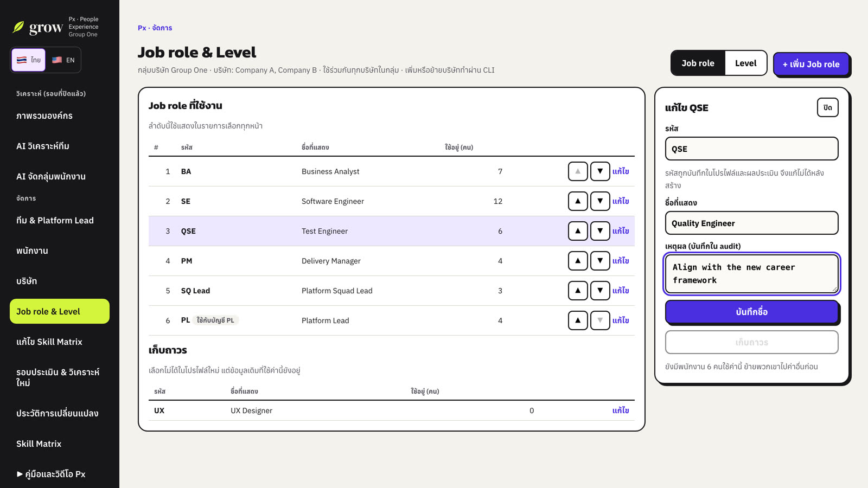Click the grow leaf logo
Image resolution: width=868 pixels, height=488 pixels.
pos(18,27)
